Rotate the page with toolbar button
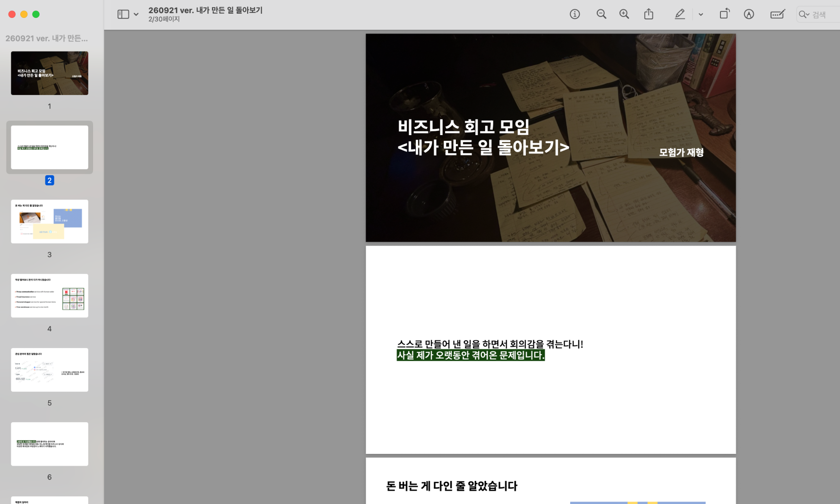Screen dimensions: 840x504 724,14
